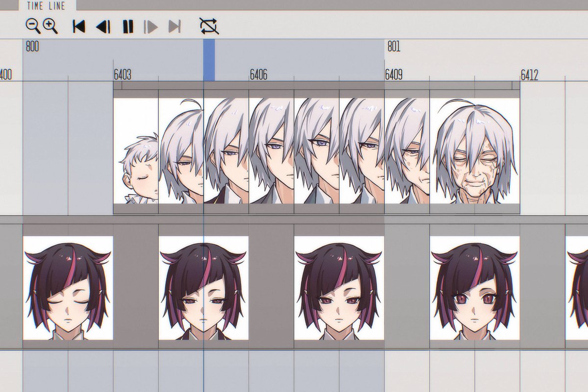
Task: Select aging man with face spots thumbnail
Action: 407,151
